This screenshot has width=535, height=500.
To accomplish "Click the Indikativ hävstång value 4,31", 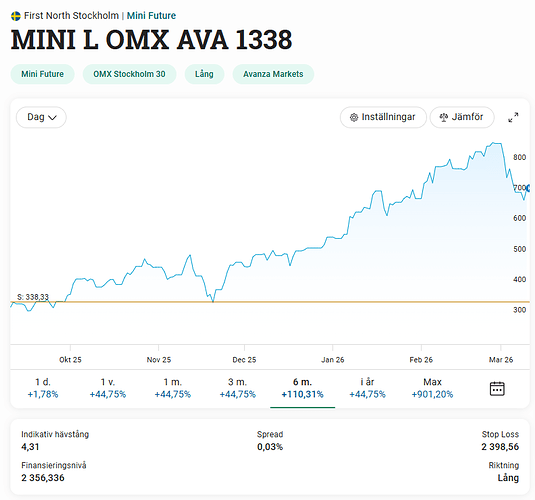I will pyautogui.click(x=30, y=447).
